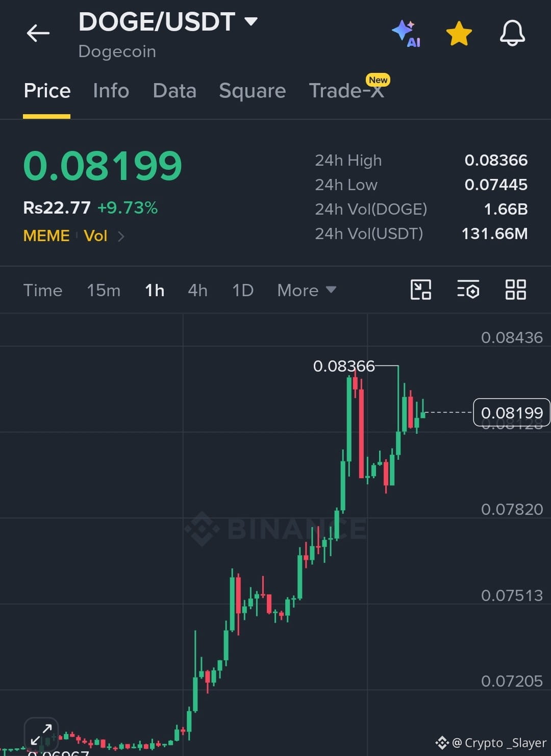This screenshot has width=551, height=756.
Task: Open the chart layout grid icon
Action: pyautogui.click(x=515, y=290)
